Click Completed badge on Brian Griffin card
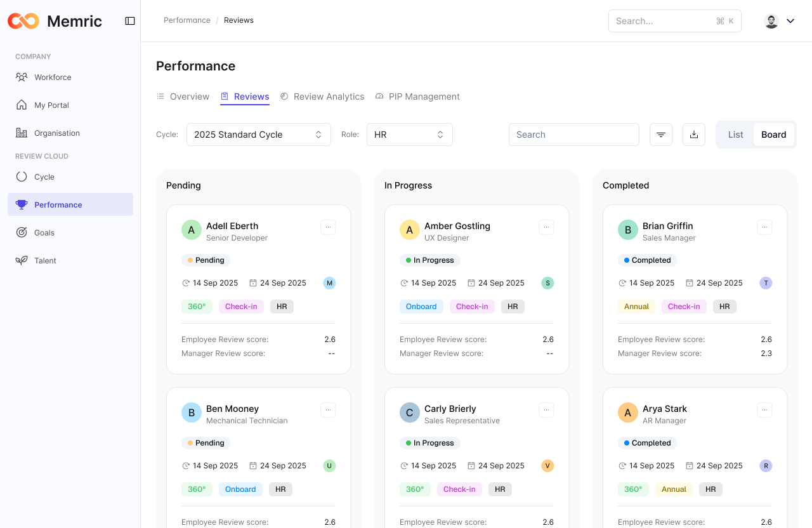 click(648, 260)
